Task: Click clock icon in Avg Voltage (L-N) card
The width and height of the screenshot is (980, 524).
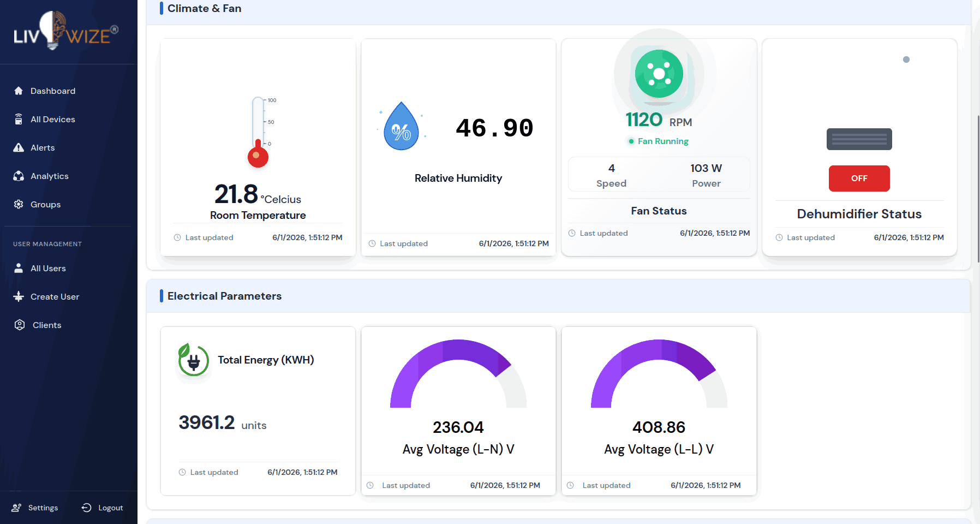Action: (x=370, y=485)
